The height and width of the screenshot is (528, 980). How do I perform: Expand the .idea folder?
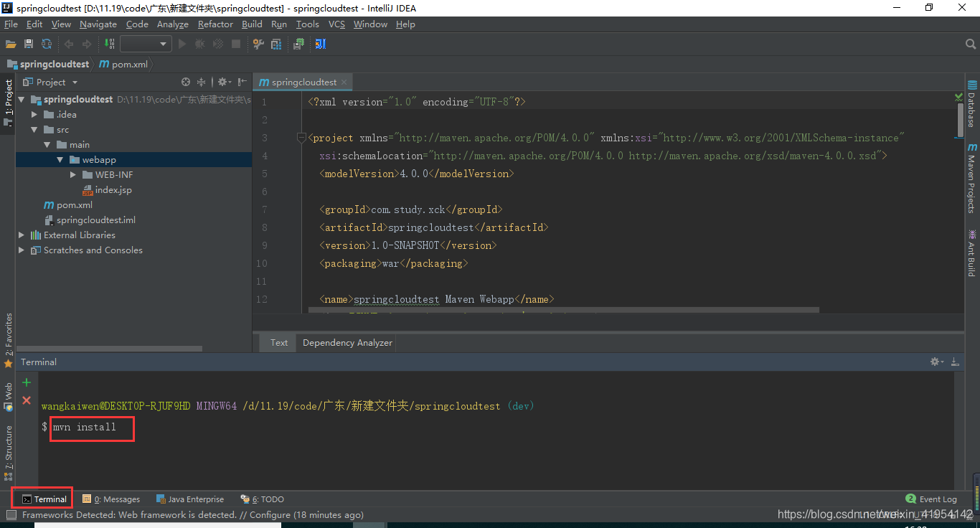(x=34, y=115)
